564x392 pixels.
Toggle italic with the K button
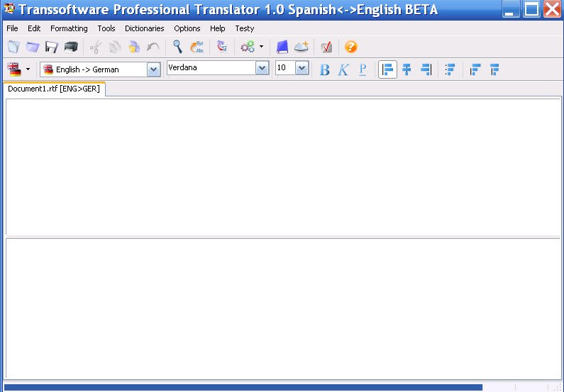coord(343,69)
